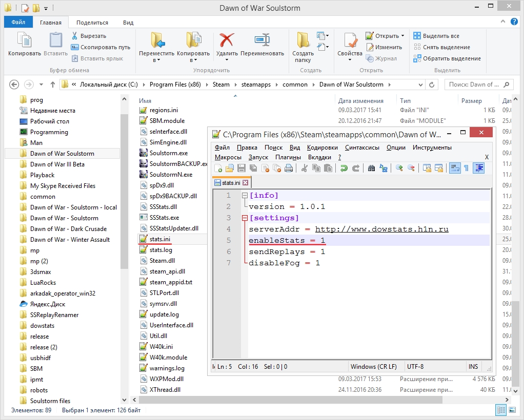Open the dowstats server address link
Image resolution: width=524 pixels, height=420 pixels.
pyautogui.click(x=381, y=229)
